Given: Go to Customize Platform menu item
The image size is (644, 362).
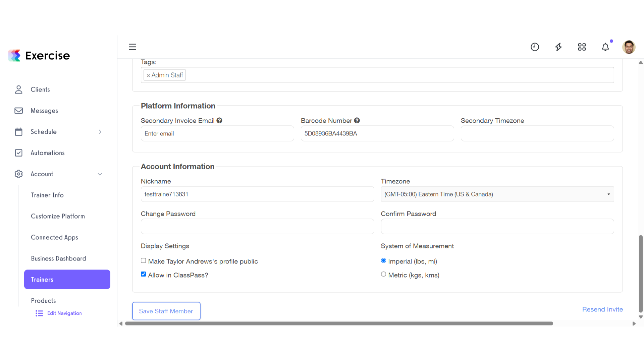Looking at the screenshot, I should tap(58, 216).
